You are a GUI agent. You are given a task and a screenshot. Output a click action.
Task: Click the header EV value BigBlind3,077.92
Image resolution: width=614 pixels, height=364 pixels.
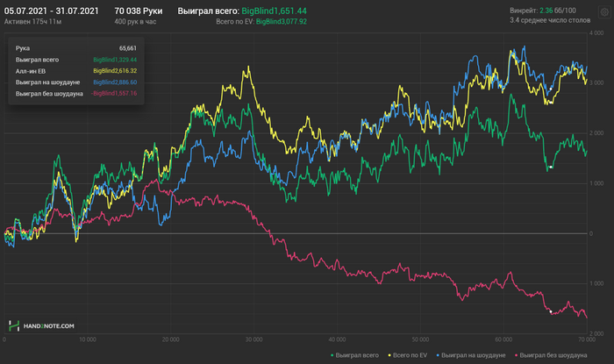[282, 22]
